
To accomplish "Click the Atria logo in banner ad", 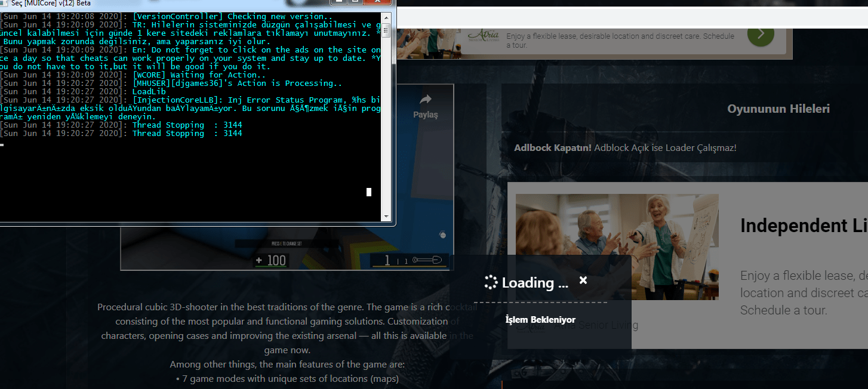I will coord(483,36).
